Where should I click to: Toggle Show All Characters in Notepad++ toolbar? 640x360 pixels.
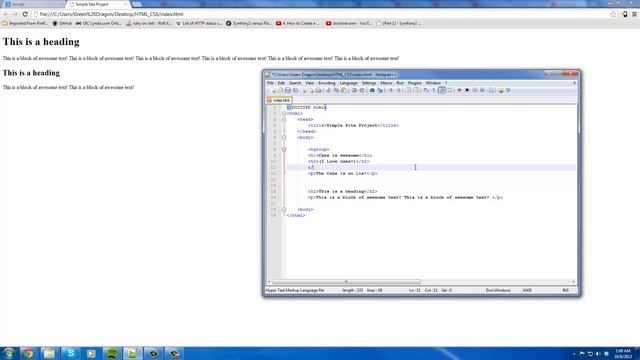coord(433,90)
